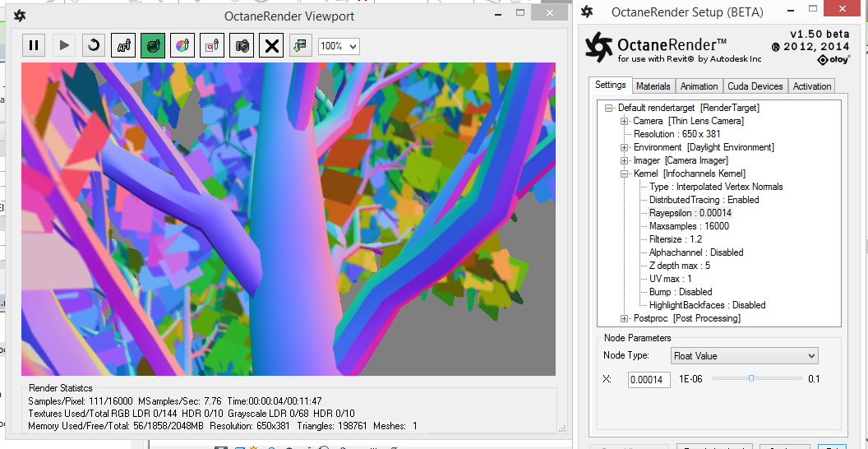This screenshot has height=449, width=868.
Task: Click the camera save-image icon
Action: (242, 45)
